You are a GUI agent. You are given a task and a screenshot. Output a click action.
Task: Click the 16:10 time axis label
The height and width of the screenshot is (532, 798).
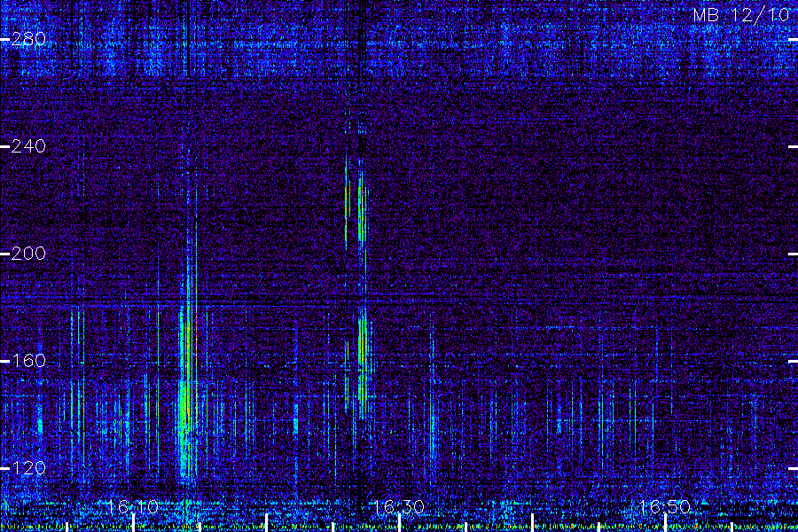133,507
